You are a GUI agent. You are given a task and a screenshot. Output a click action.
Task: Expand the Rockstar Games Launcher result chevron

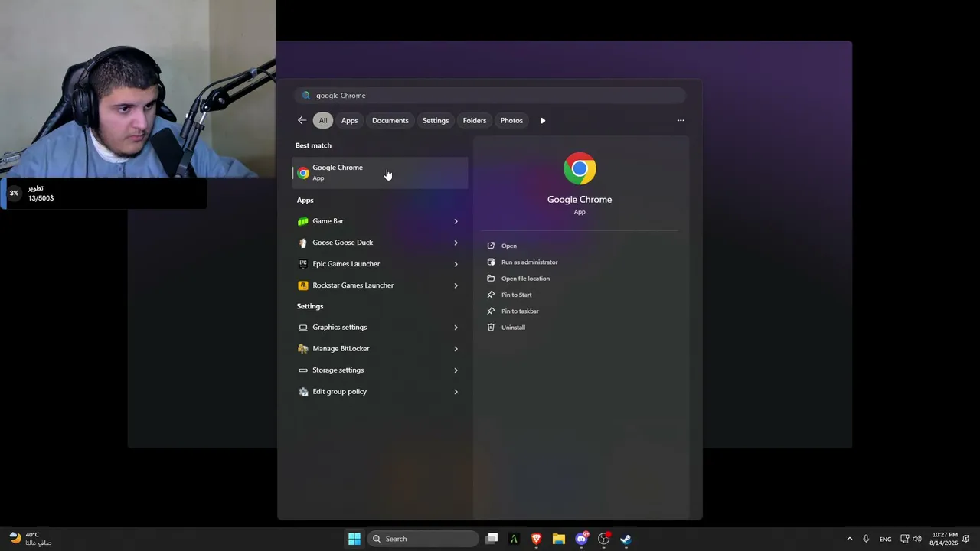click(456, 285)
